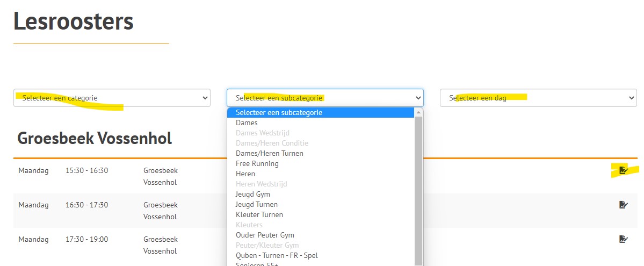644x266 pixels.
Task: Pick 'Free Running' in the subcategory list
Action: click(x=257, y=163)
